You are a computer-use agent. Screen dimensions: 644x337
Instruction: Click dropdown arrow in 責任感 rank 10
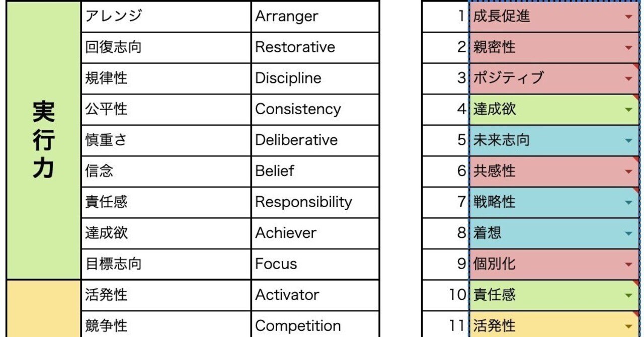coord(628,295)
